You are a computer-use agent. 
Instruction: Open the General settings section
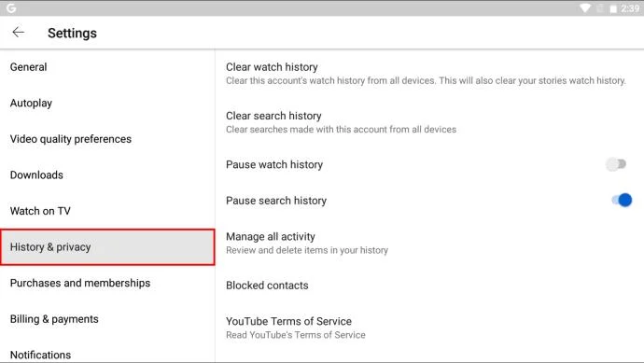tap(107, 67)
